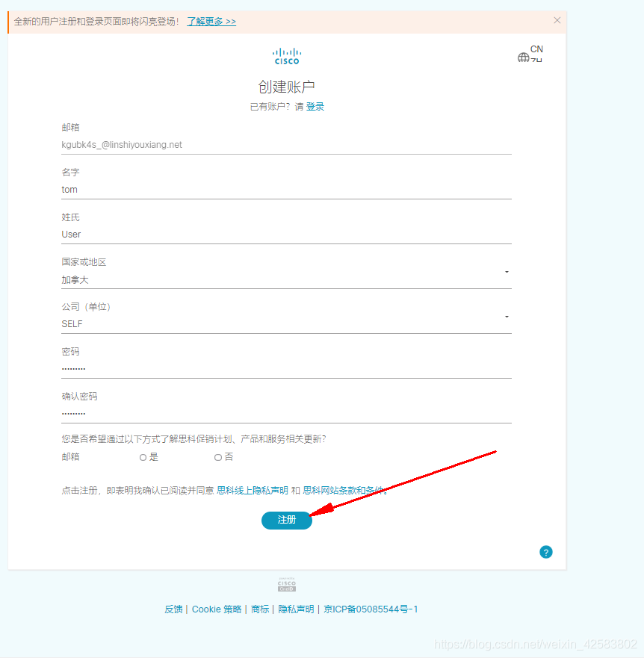Open the 商标 footer link
The width and height of the screenshot is (644, 658).
click(x=260, y=609)
